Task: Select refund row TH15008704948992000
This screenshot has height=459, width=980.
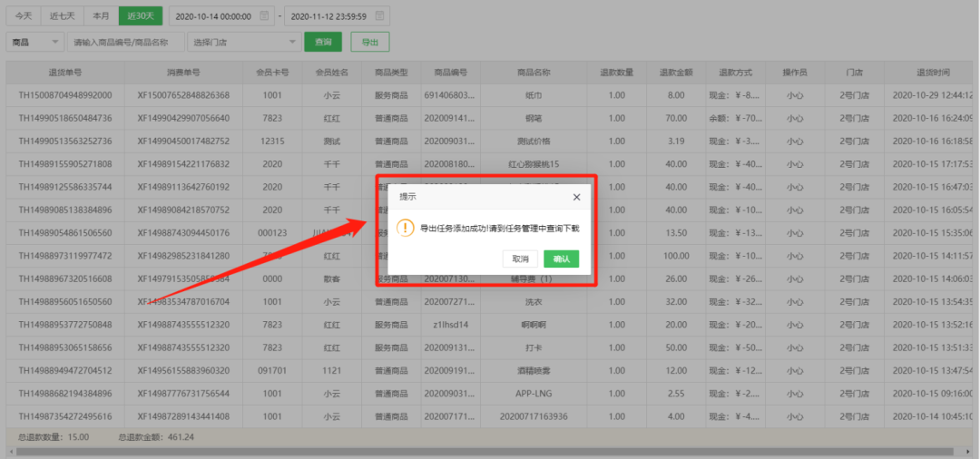Action: (65, 94)
